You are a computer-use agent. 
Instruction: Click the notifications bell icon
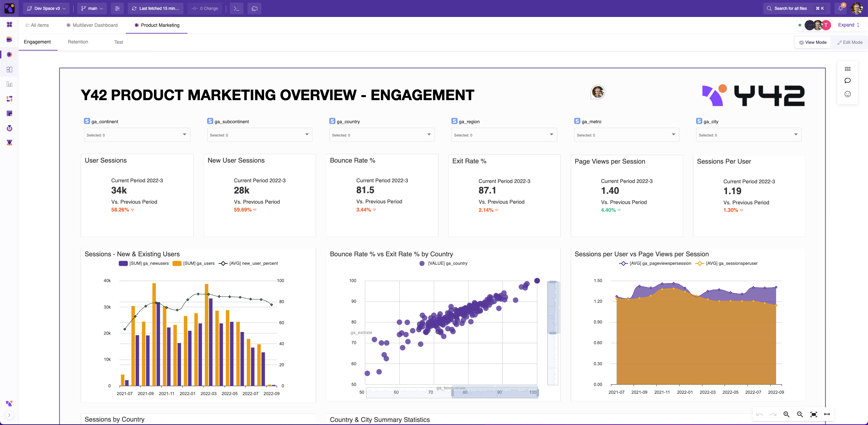point(841,8)
